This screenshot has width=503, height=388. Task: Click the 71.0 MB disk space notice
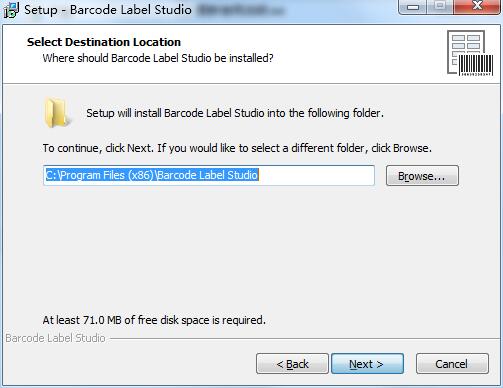154,320
